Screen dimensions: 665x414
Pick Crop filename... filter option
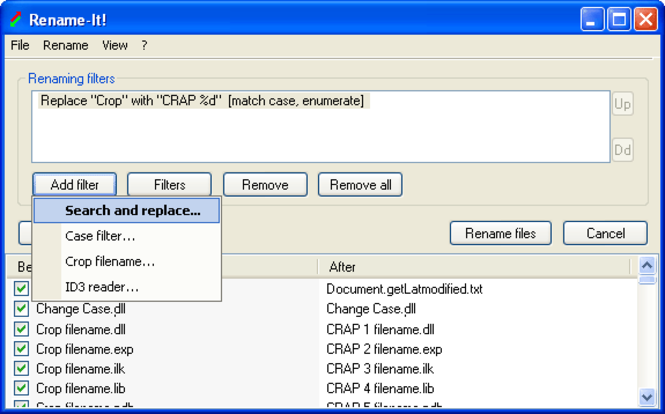[x=109, y=262]
